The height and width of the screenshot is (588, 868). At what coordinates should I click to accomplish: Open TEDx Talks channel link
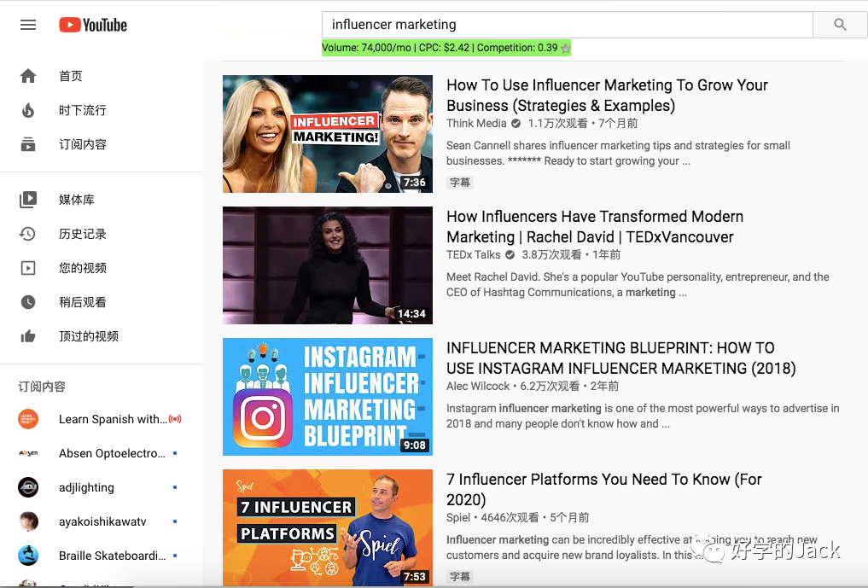[x=474, y=254]
